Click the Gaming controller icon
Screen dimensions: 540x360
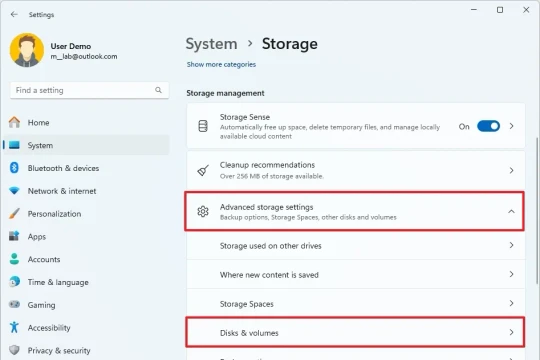click(x=14, y=305)
